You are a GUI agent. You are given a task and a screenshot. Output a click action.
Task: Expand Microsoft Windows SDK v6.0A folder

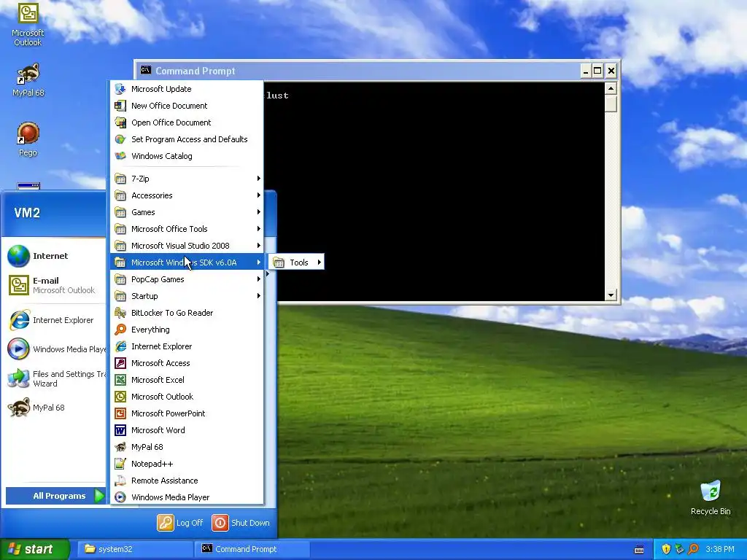coord(187,262)
